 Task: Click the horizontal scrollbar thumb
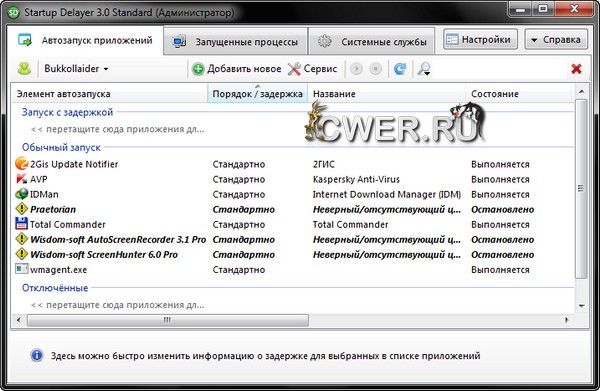click(x=168, y=320)
